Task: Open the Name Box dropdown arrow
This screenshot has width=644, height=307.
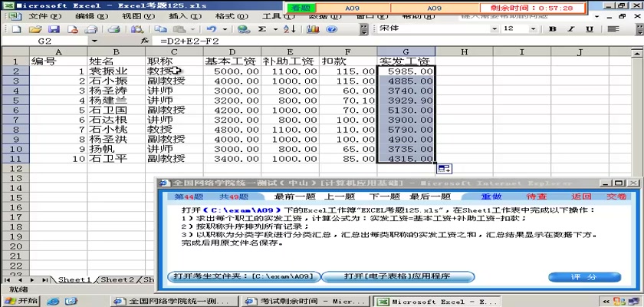Action: [x=94, y=41]
